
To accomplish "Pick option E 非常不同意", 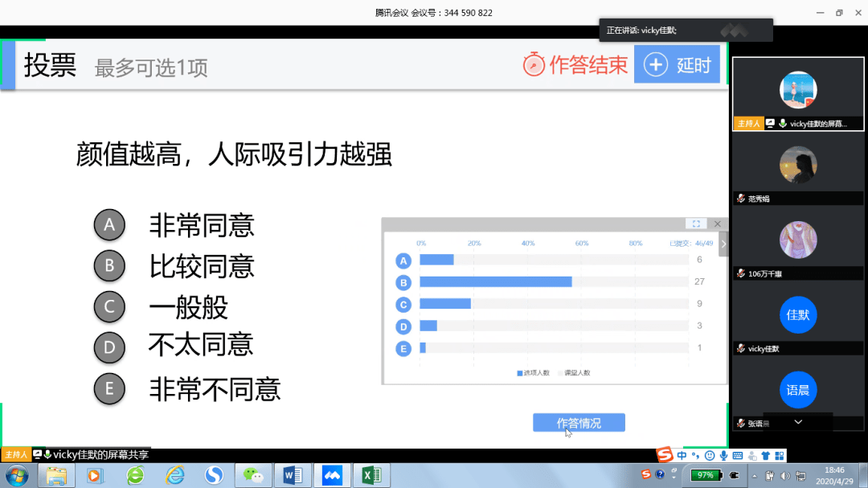I will (110, 389).
